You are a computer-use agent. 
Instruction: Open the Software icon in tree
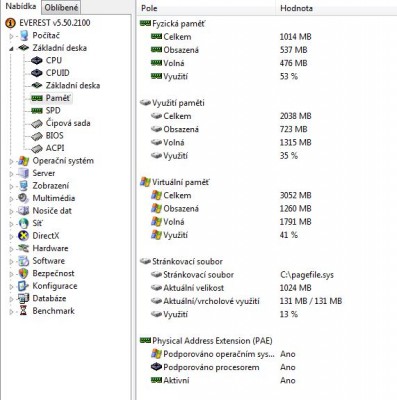(23, 261)
